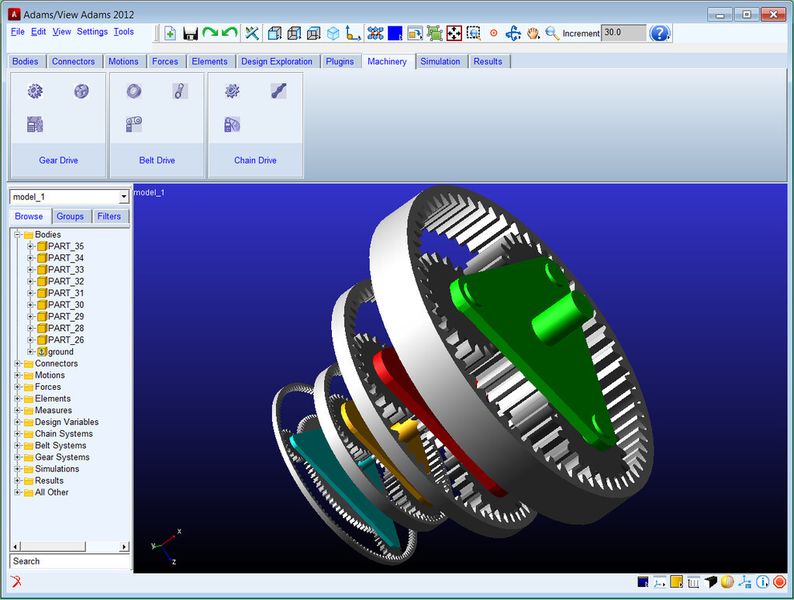The width and height of the screenshot is (794, 600).
Task: Click the New model document icon
Action: pos(170,33)
